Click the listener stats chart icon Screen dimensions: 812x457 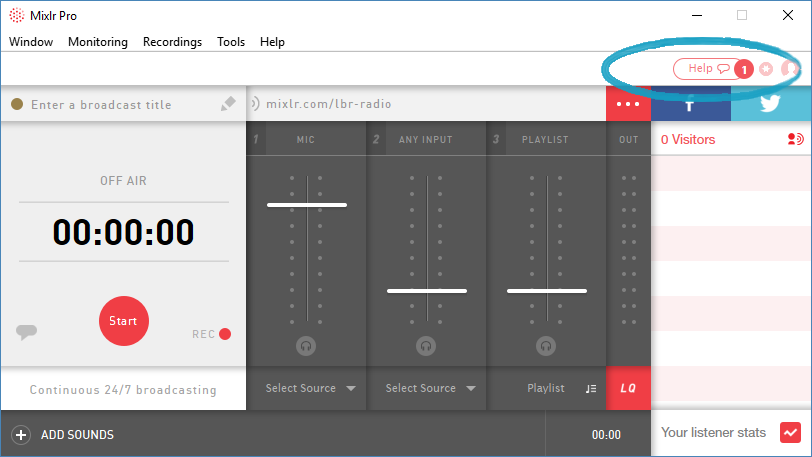790,433
